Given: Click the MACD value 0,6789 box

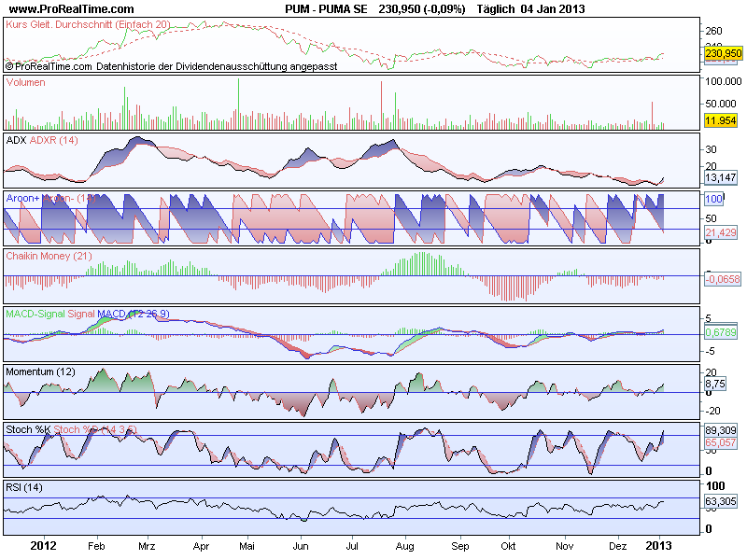Looking at the screenshot, I should [x=720, y=332].
